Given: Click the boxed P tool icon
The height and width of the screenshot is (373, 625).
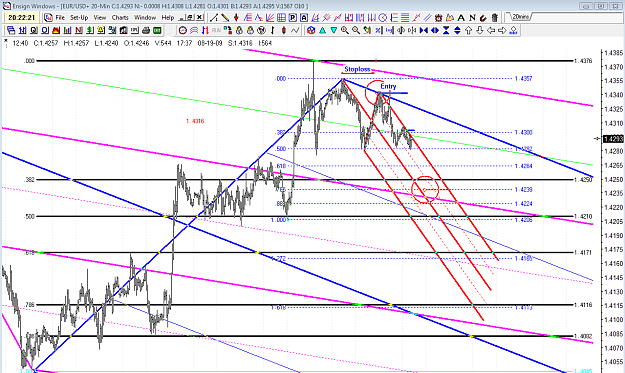Looking at the screenshot, I should tap(293, 18).
